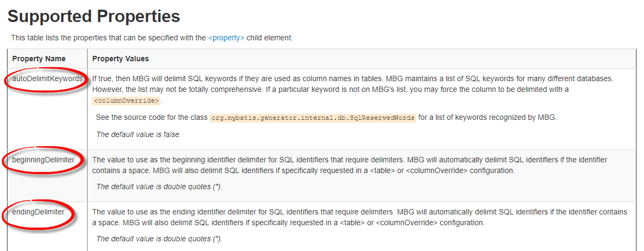
Task: Click the org.mybatis.generator.internal.db.SqlReservedWords class name
Action: pyautogui.click(x=312, y=118)
